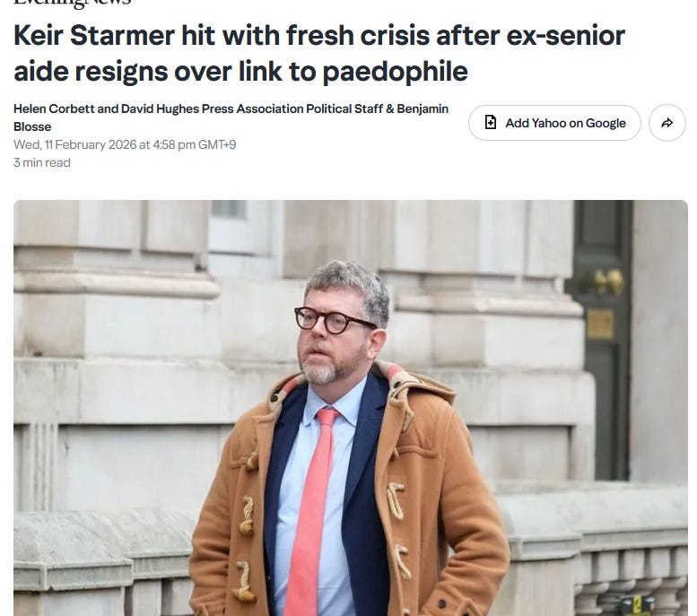Viewport: 697px width, 616px height.
Task: Click the 'GMT+9' timezone text
Action: pos(217,145)
